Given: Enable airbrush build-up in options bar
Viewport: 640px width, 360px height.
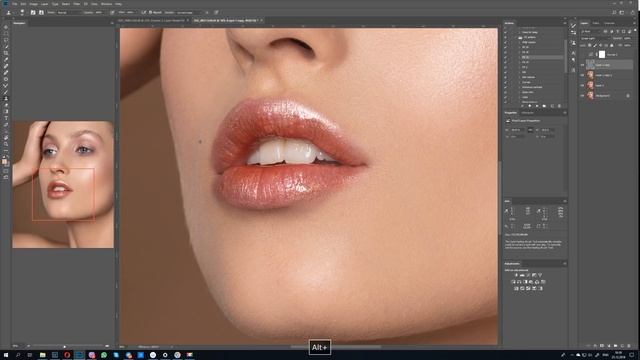Looking at the screenshot, I should pos(143,13).
